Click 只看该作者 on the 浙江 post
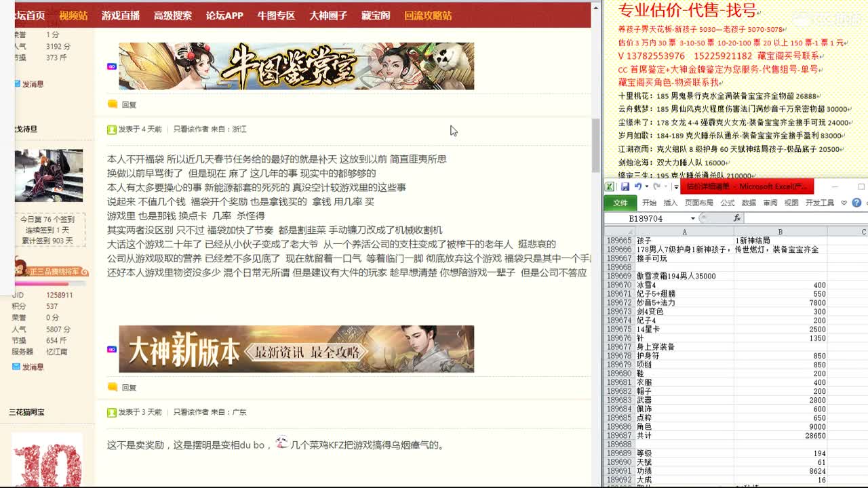The width and height of the screenshot is (868, 488). pos(191,129)
